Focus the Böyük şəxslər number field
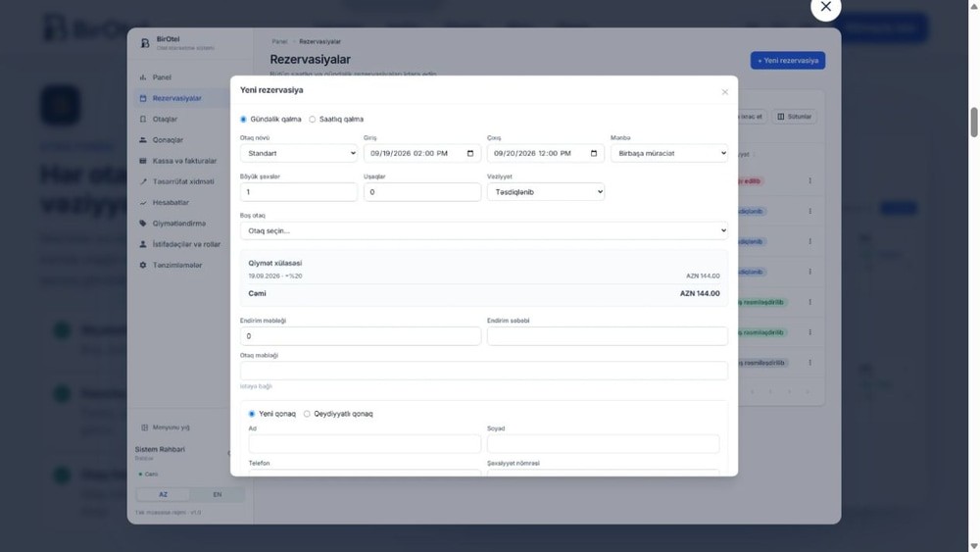 pos(299,192)
